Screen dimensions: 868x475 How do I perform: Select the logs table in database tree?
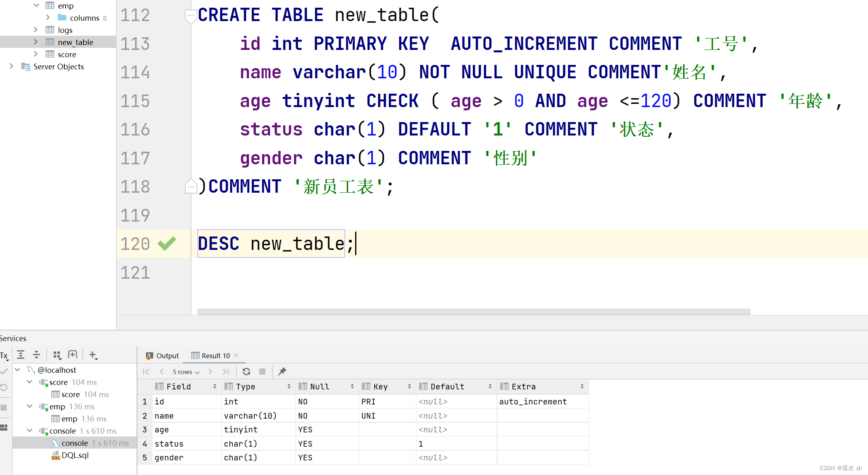click(x=65, y=30)
